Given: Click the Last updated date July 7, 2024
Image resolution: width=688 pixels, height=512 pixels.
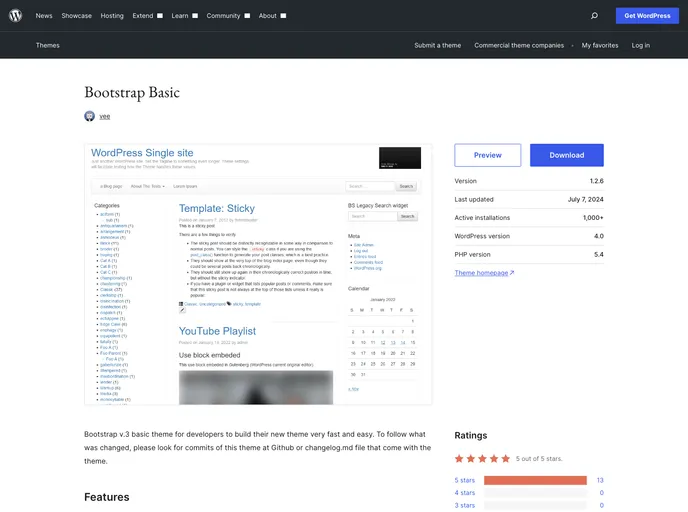Looking at the screenshot, I should tap(585, 199).
